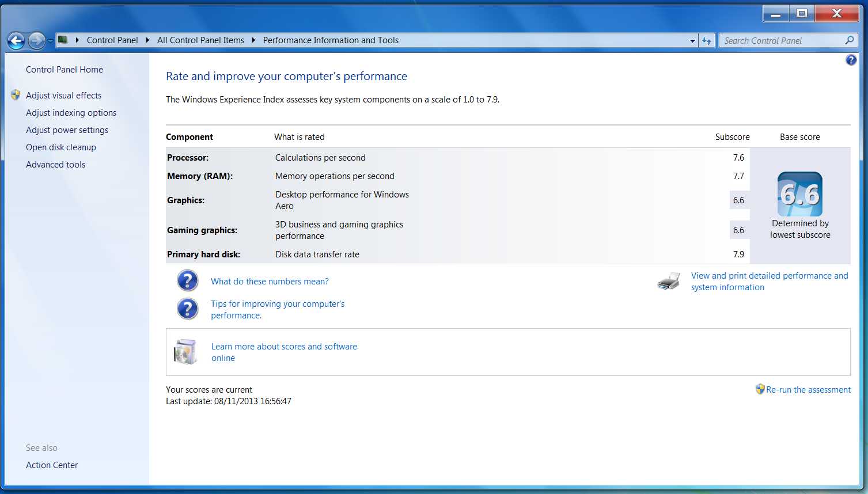Go to Control Panel Home
868x494 pixels.
point(65,70)
